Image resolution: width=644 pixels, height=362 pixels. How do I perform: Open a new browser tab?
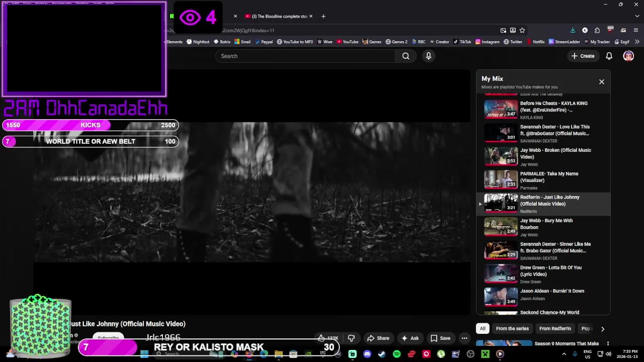324,16
